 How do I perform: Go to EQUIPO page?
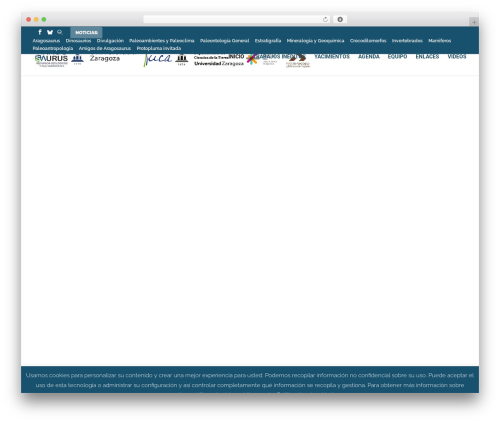397,57
